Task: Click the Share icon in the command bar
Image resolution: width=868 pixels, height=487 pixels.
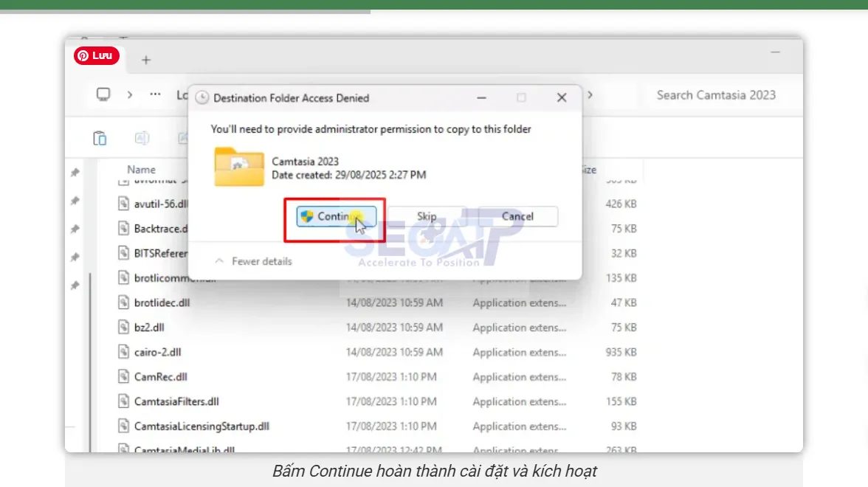Action: click(183, 137)
